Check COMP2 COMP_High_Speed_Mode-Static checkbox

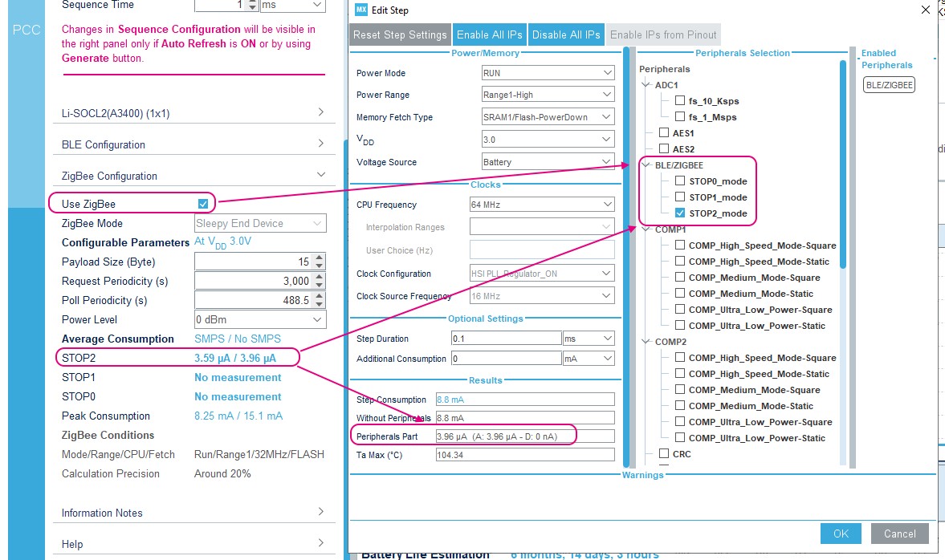click(x=680, y=373)
